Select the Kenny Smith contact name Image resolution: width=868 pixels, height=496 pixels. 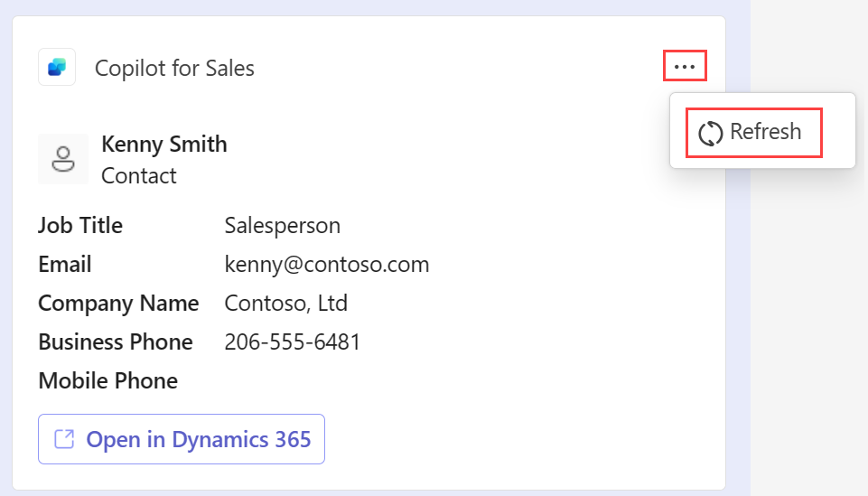(163, 145)
